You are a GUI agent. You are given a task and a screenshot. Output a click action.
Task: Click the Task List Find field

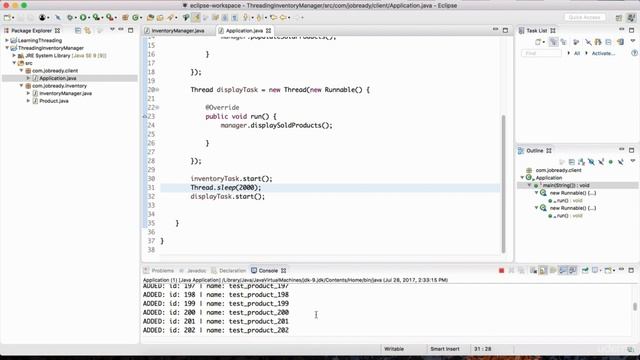[541, 53]
